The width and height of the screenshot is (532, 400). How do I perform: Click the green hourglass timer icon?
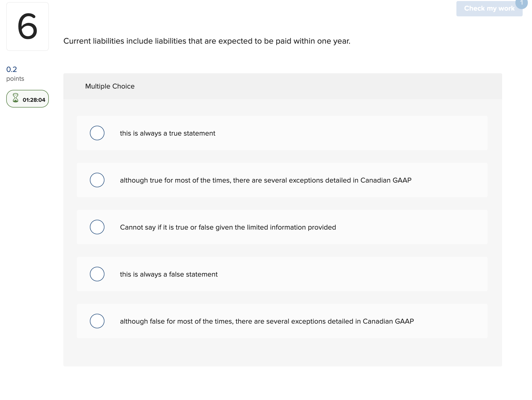(x=15, y=98)
